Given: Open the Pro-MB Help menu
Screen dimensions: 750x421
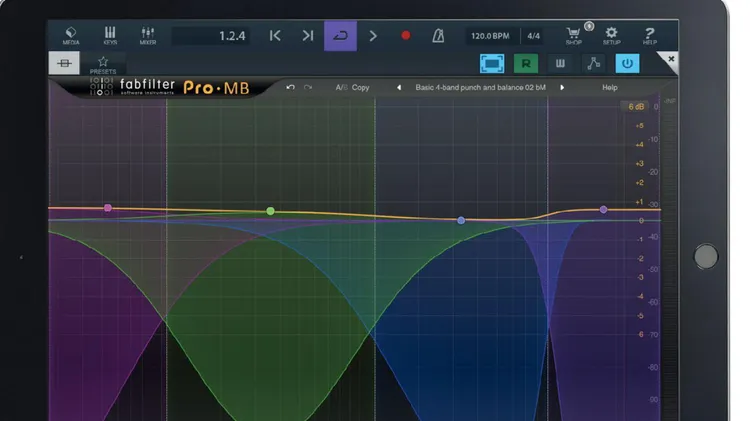Looking at the screenshot, I should pos(610,88).
